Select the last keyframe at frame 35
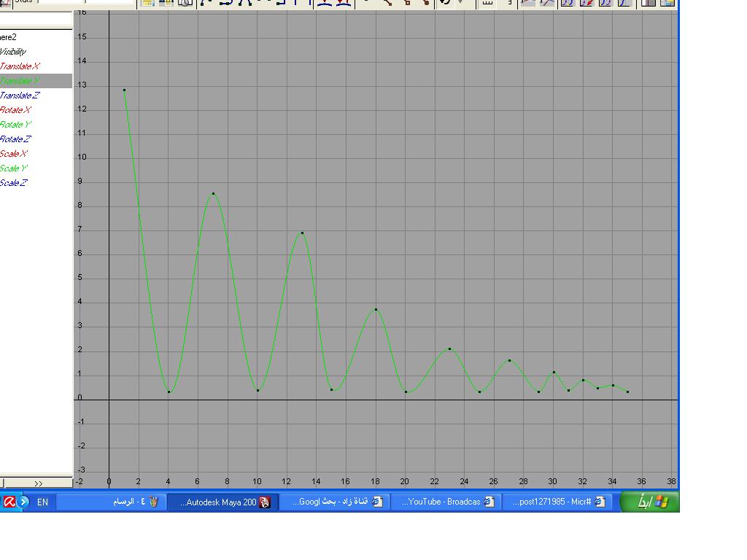This screenshot has height=560, width=747. click(x=628, y=392)
